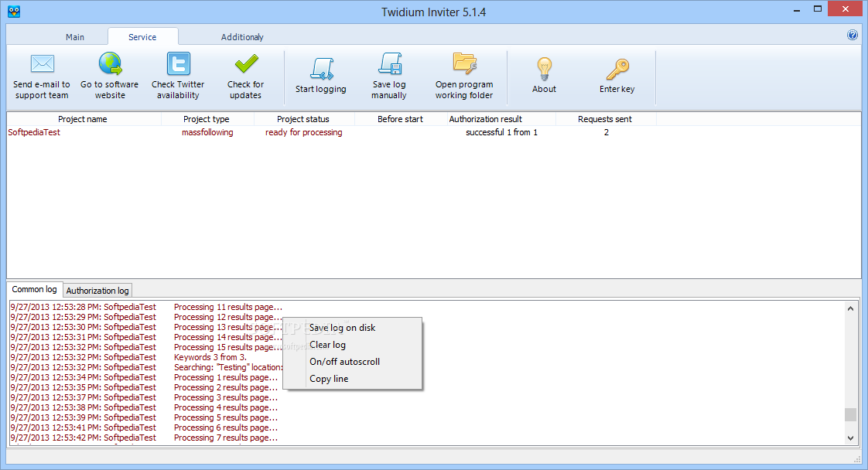Click the Project status column header
868x470 pixels.
(303, 119)
